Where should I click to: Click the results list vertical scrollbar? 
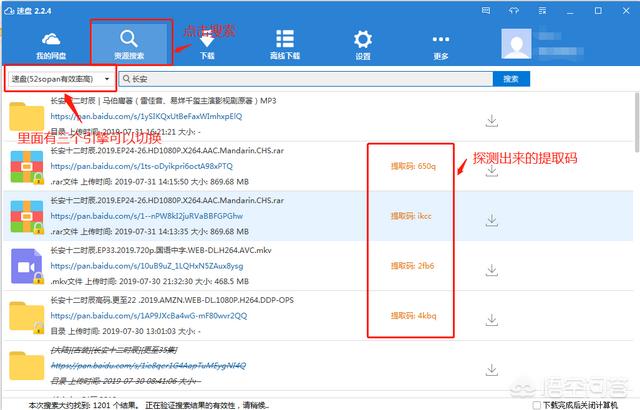[637, 122]
